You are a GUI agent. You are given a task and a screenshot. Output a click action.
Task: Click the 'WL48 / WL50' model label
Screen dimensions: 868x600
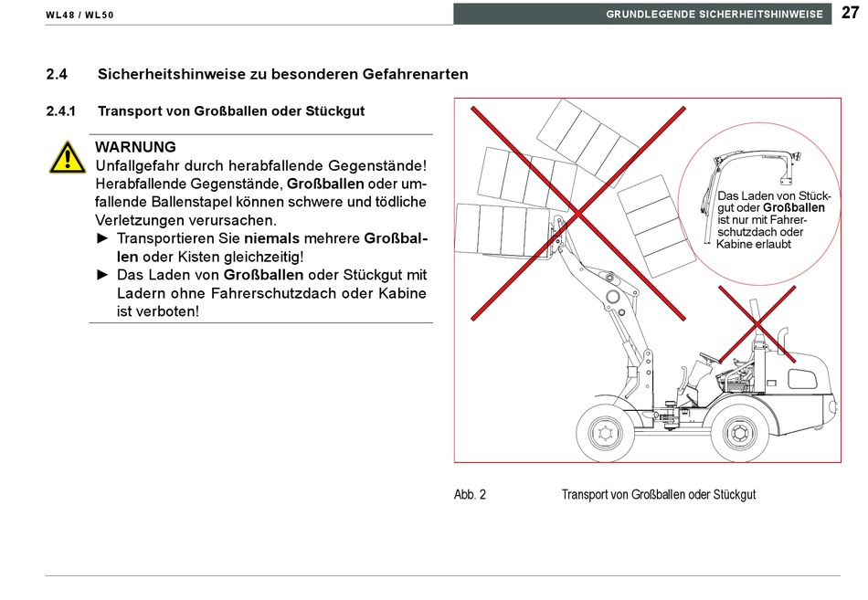pyautogui.click(x=79, y=15)
